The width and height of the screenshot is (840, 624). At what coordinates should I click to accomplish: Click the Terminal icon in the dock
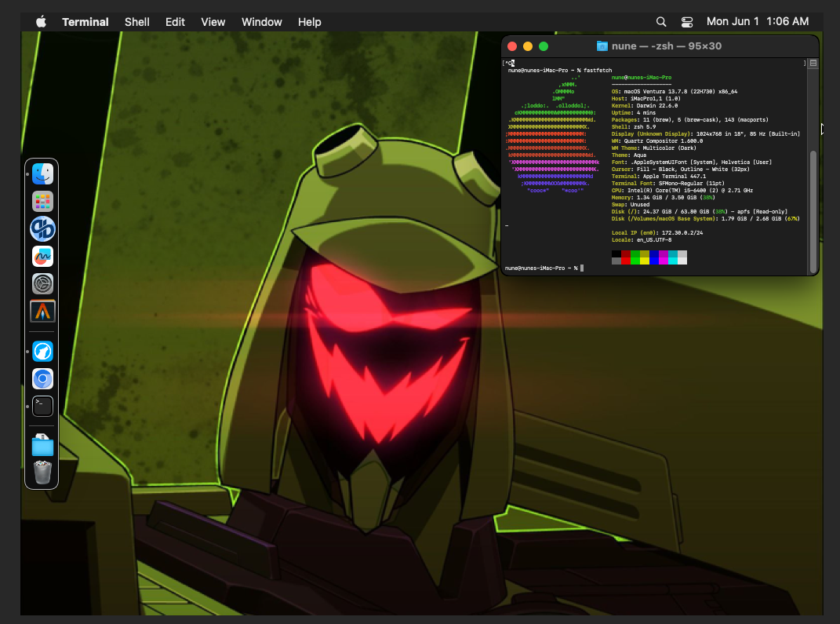pos(42,407)
